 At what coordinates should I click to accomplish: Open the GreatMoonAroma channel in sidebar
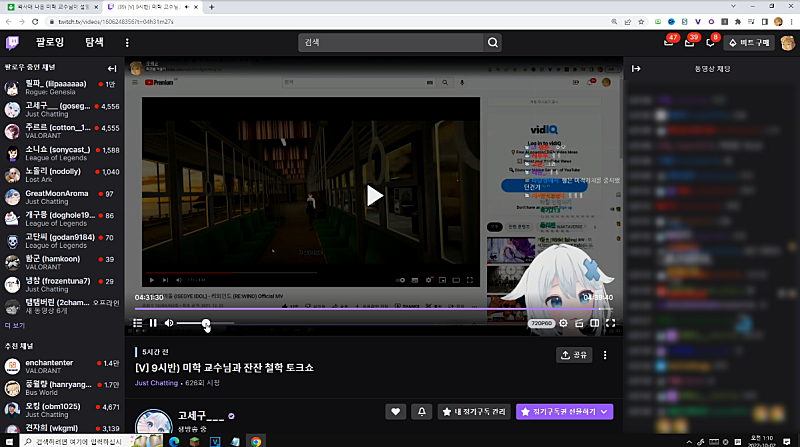coord(62,197)
